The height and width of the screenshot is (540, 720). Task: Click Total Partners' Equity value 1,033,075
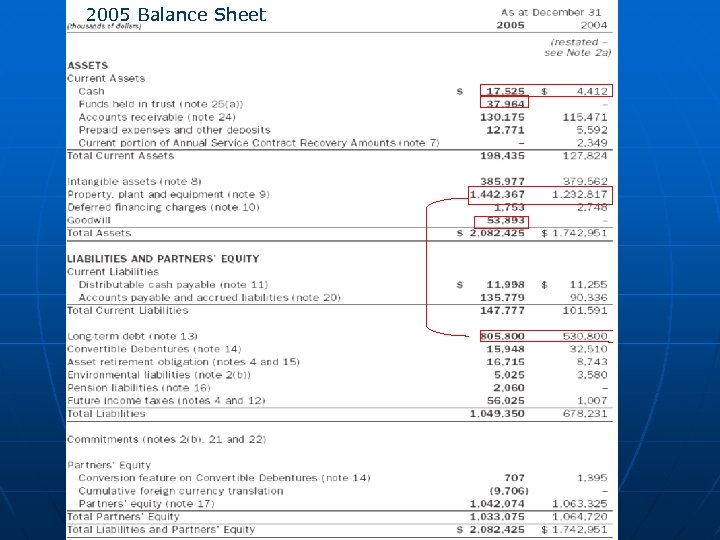[497, 516]
